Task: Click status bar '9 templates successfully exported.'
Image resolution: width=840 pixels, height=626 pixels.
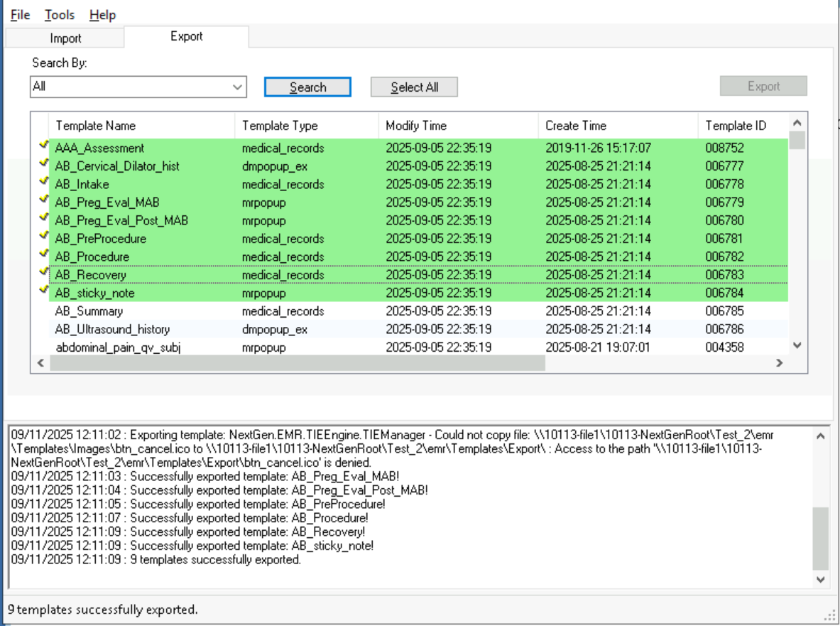Action: pyautogui.click(x=103, y=610)
